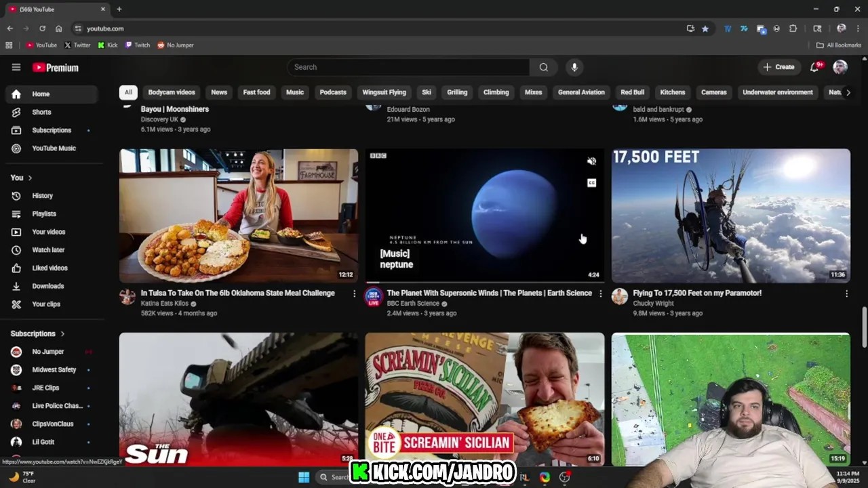Open options for Planet With Supersonic Winds video
The height and width of the screenshot is (488, 868).
click(x=600, y=293)
